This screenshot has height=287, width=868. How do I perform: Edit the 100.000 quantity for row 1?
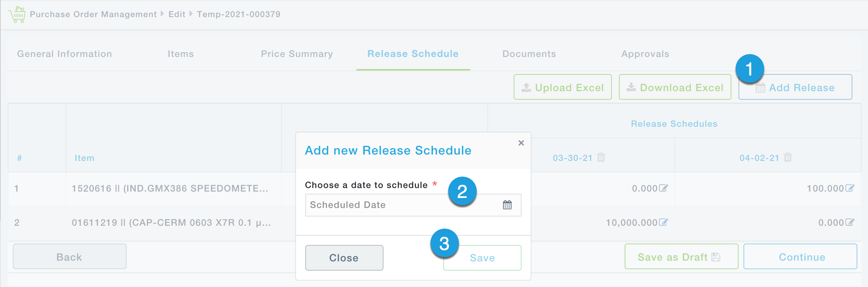point(850,188)
